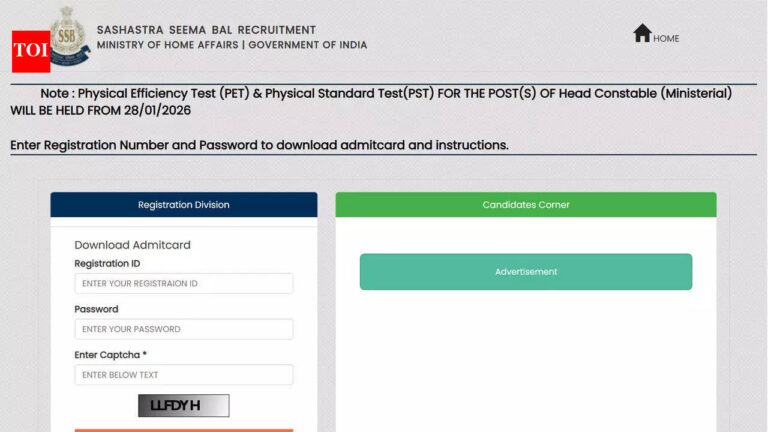Click the Registration ID field label
This screenshot has width=768, height=432.
[x=107, y=264]
